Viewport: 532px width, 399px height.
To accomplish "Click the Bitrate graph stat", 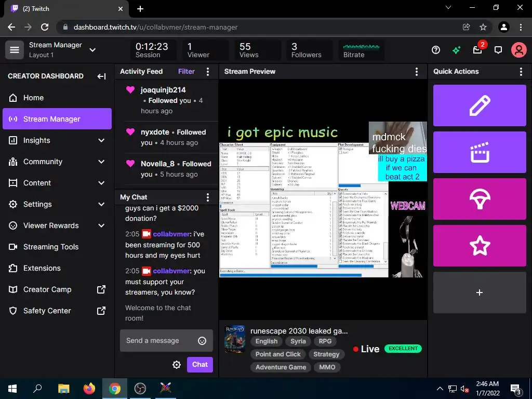I will coord(362,50).
